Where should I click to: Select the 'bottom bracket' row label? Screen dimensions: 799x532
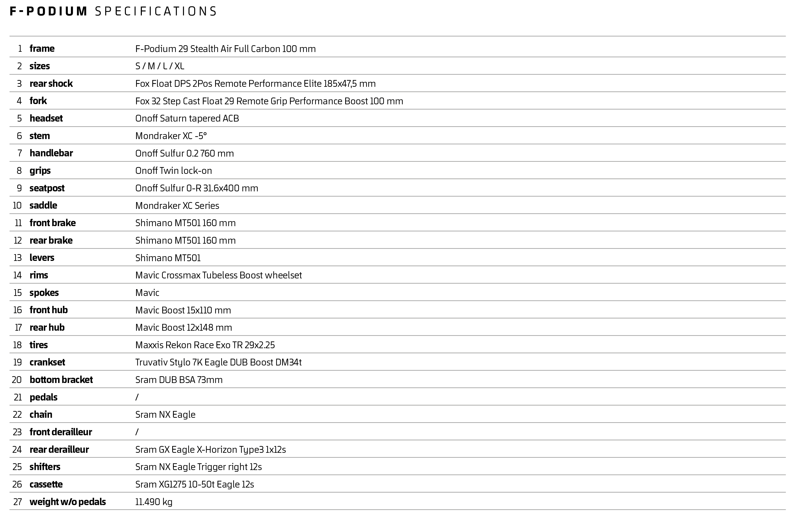[61, 380]
